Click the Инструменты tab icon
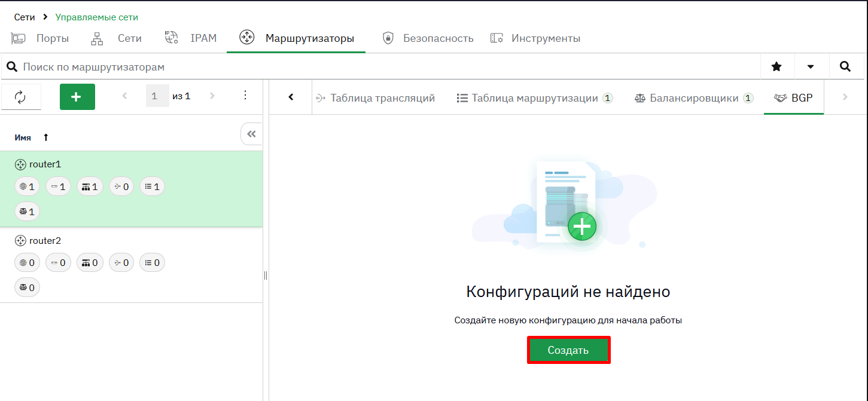This screenshot has width=868, height=401. coord(497,38)
